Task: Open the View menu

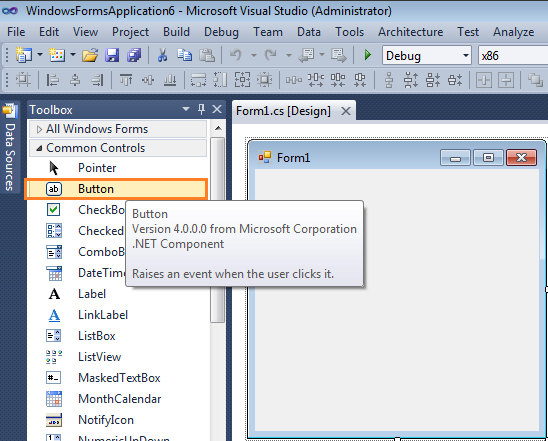Action: coord(85,32)
